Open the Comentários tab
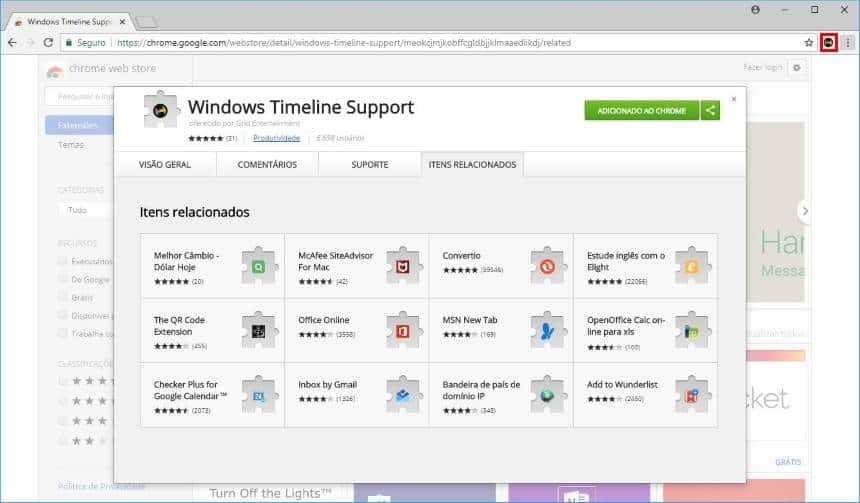The image size is (860, 503). [x=267, y=165]
